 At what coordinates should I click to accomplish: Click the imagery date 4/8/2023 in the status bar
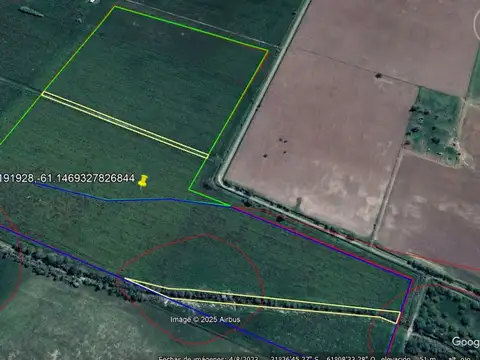[243, 358]
